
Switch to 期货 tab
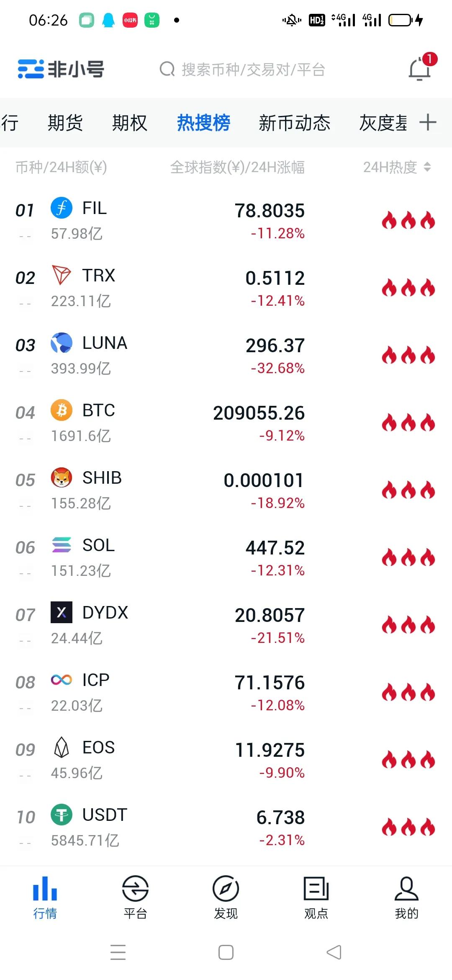(x=65, y=123)
